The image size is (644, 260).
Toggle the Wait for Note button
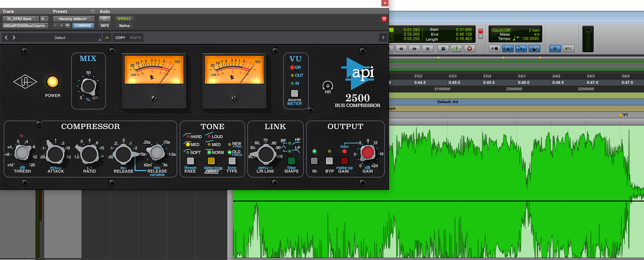pyautogui.click(x=495, y=49)
